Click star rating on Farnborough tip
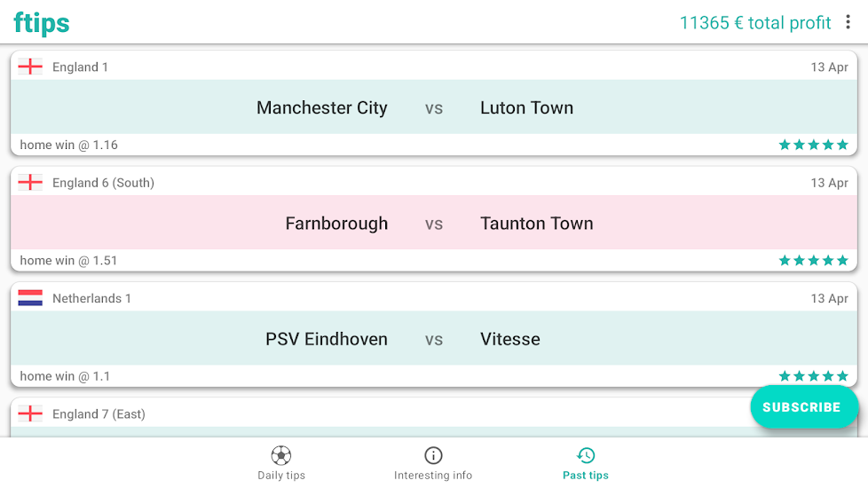 pyautogui.click(x=813, y=260)
